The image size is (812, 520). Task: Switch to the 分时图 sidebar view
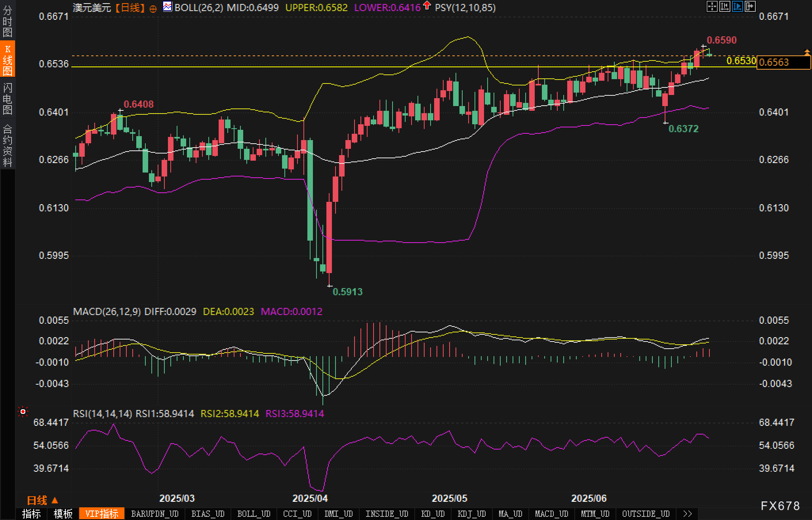8,21
